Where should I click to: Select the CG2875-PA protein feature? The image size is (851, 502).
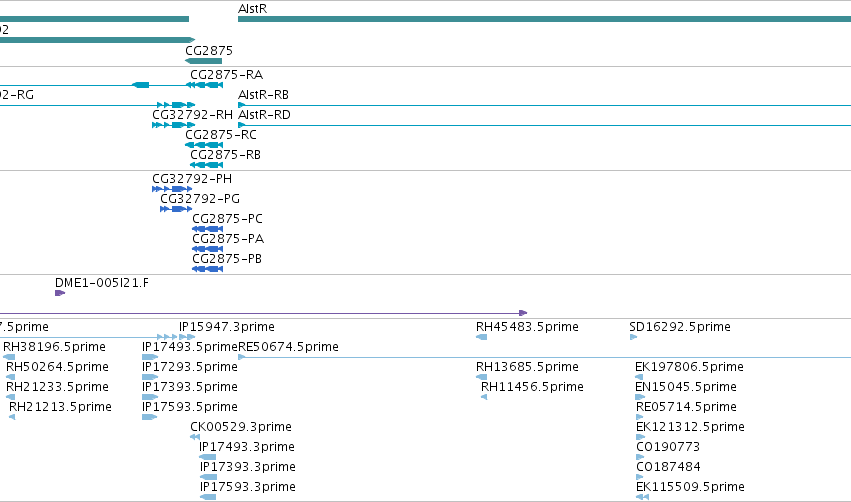pyautogui.click(x=207, y=249)
